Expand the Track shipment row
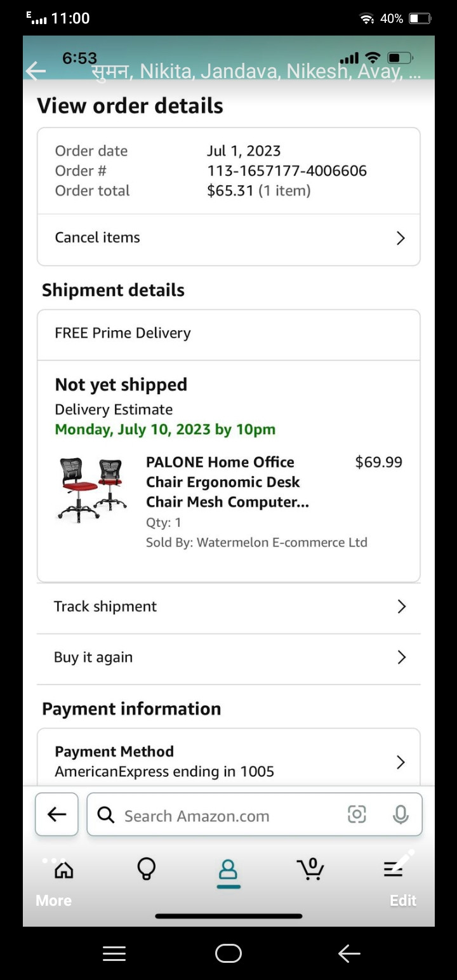 click(228, 607)
